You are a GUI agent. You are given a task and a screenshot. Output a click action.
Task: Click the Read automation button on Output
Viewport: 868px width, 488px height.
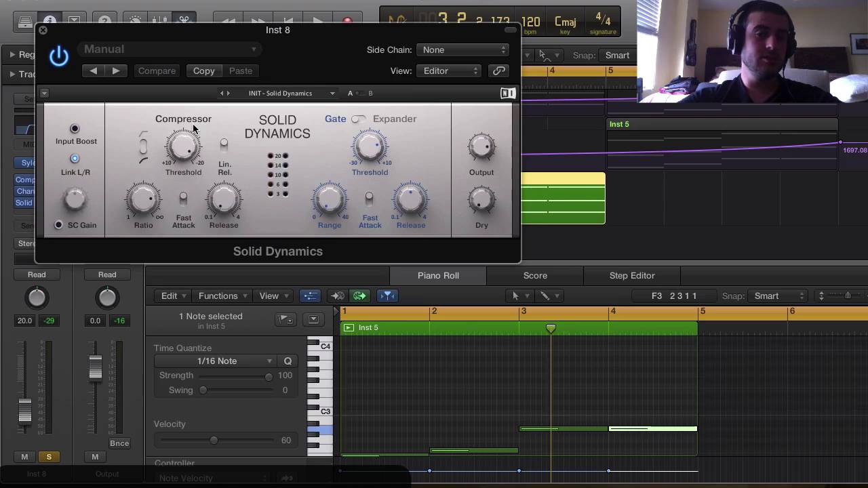point(107,274)
